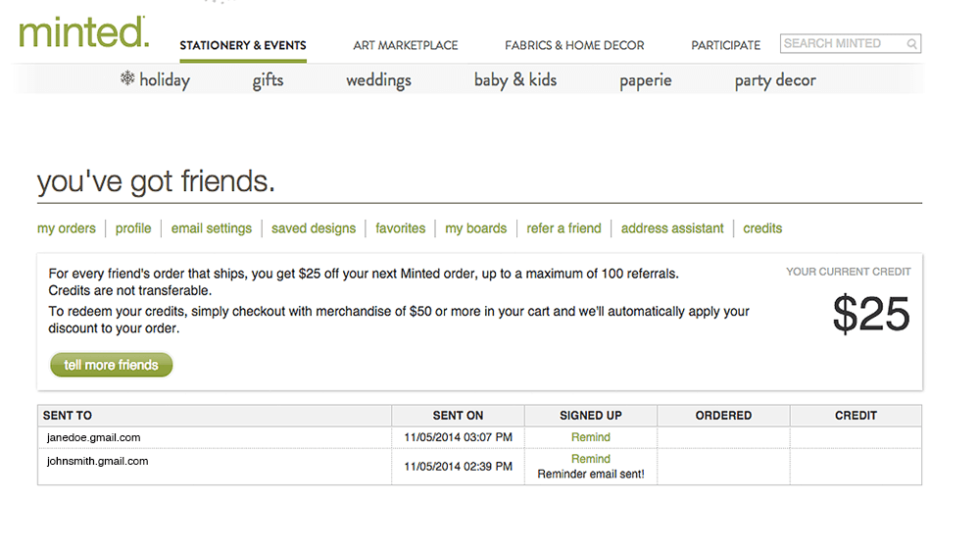Image resolution: width=980 pixels, height=552 pixels.
Task: Remind janedoe.gmail.com to sign up
Action: (x=591, y=437)
